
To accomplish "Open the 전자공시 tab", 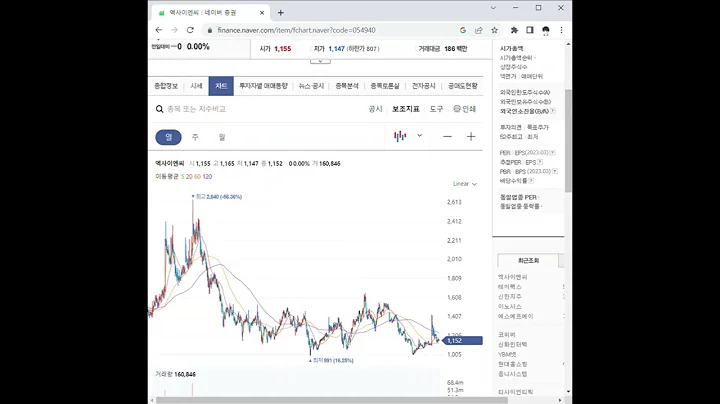I will coord(423,86).
